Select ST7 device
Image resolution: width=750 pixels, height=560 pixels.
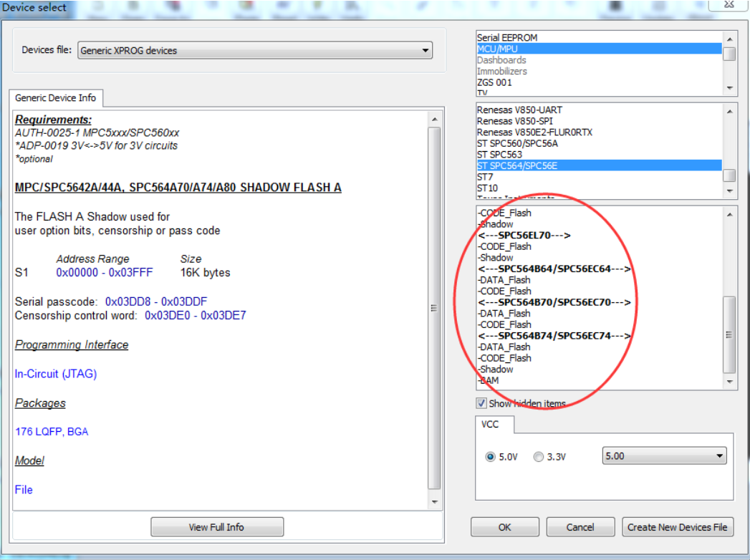pos(599,177)
